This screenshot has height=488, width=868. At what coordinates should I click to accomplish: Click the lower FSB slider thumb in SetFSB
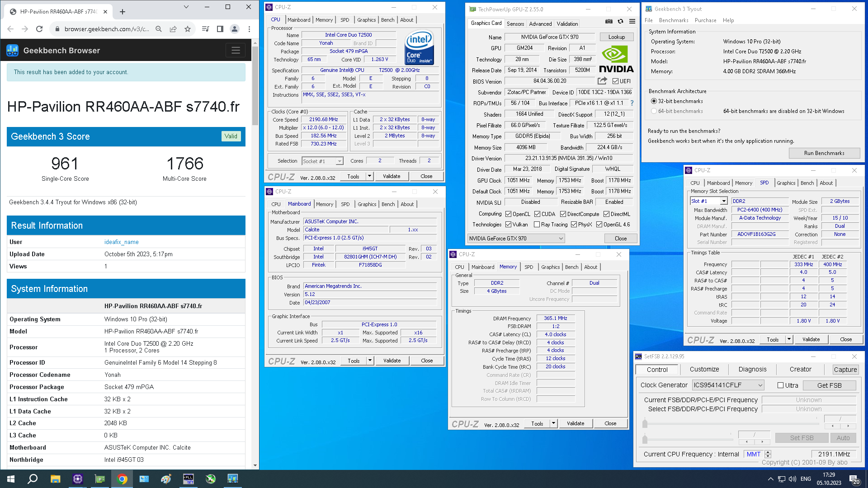pos(645,439)
